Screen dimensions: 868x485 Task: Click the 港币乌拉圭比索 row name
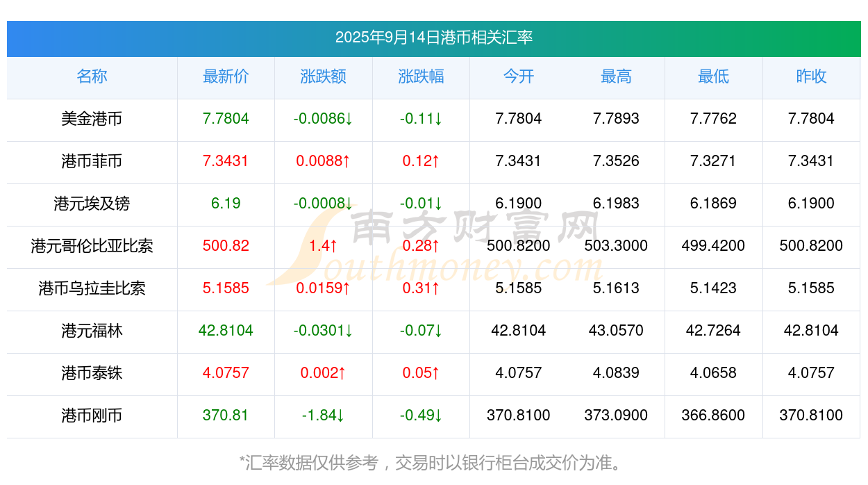tap(92, 288)
